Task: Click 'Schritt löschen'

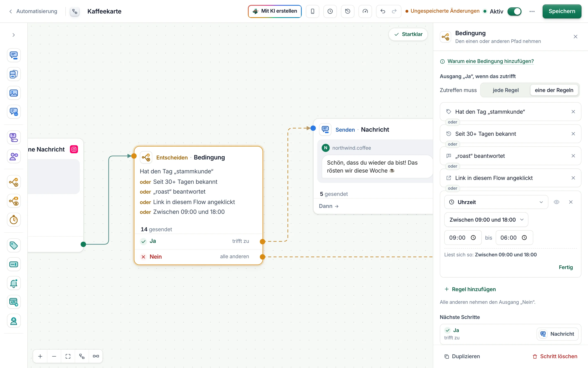Action: pyautogui.click(x=555, y=356)
